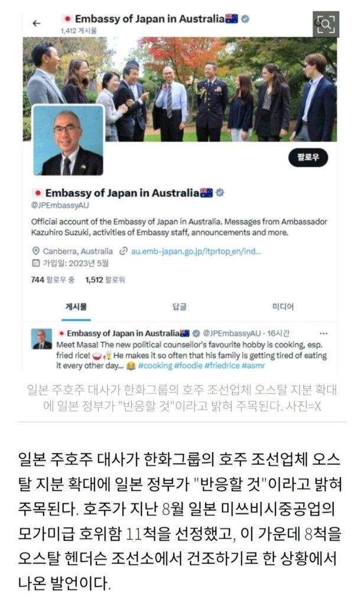View the 1,512 팔로워 list
Viewport: 364px width, 605px height.
click(105, 279)
